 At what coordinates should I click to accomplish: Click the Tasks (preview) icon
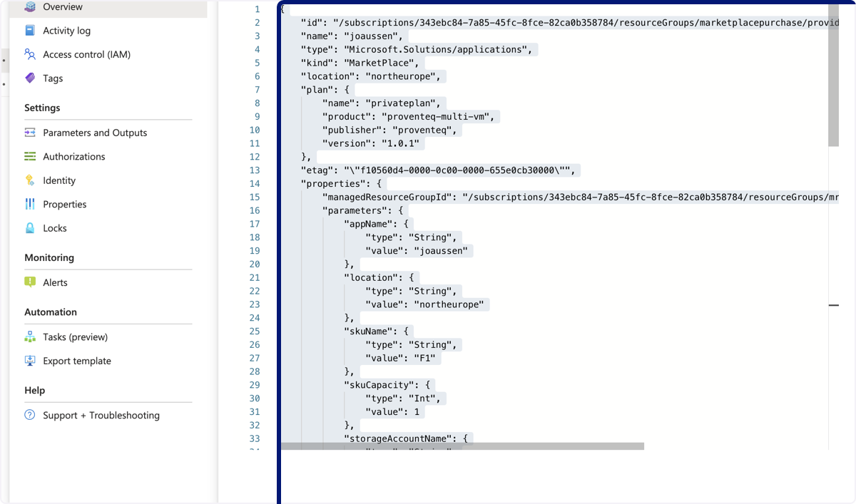(30, 336)
